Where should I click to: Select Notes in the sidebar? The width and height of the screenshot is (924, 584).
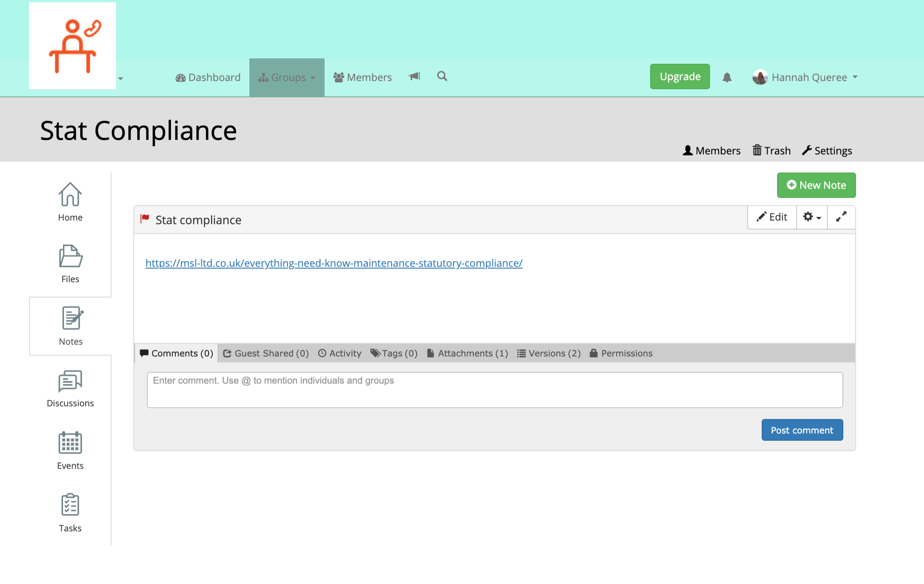tap(71, 326)
